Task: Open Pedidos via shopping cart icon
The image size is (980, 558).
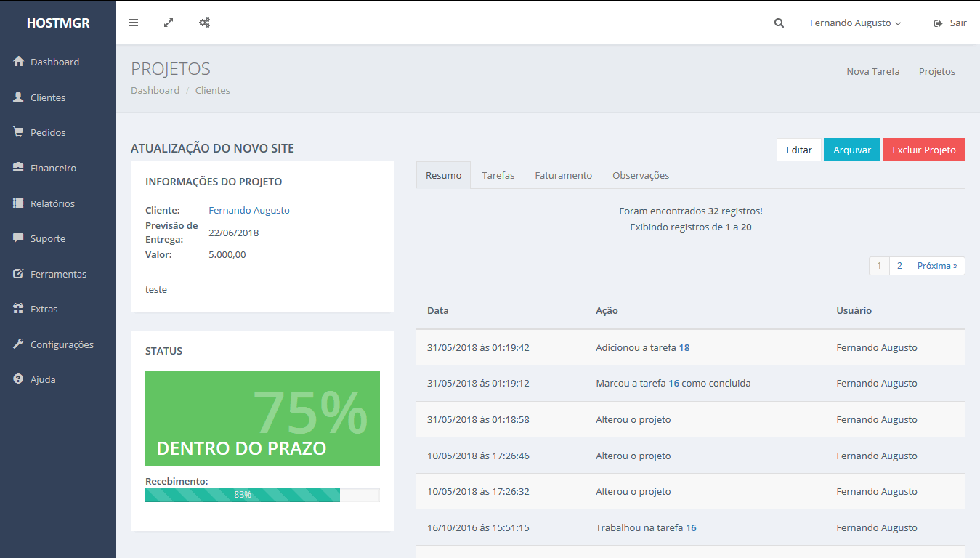Action: coord(19,132)
